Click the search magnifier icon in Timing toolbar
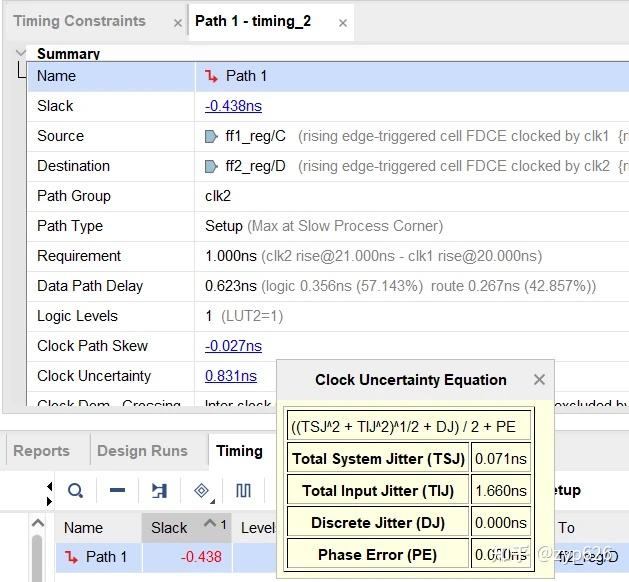Image resolution: width=629 pixels, height=582 pixels. pos(75,490)
